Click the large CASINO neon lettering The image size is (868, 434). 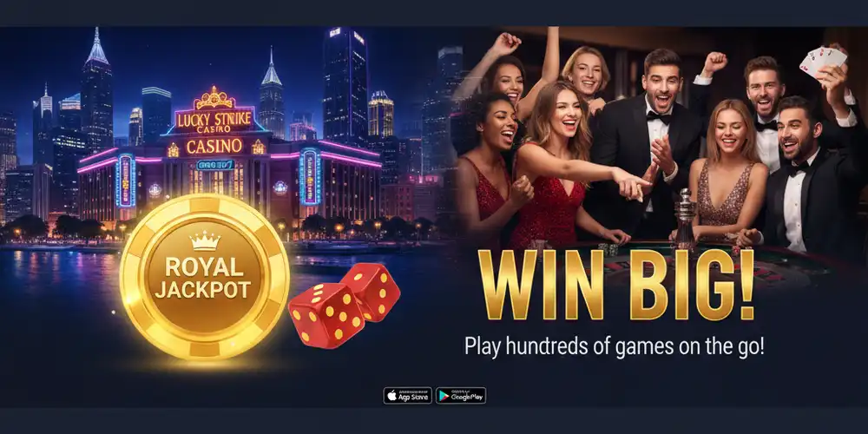214,146
